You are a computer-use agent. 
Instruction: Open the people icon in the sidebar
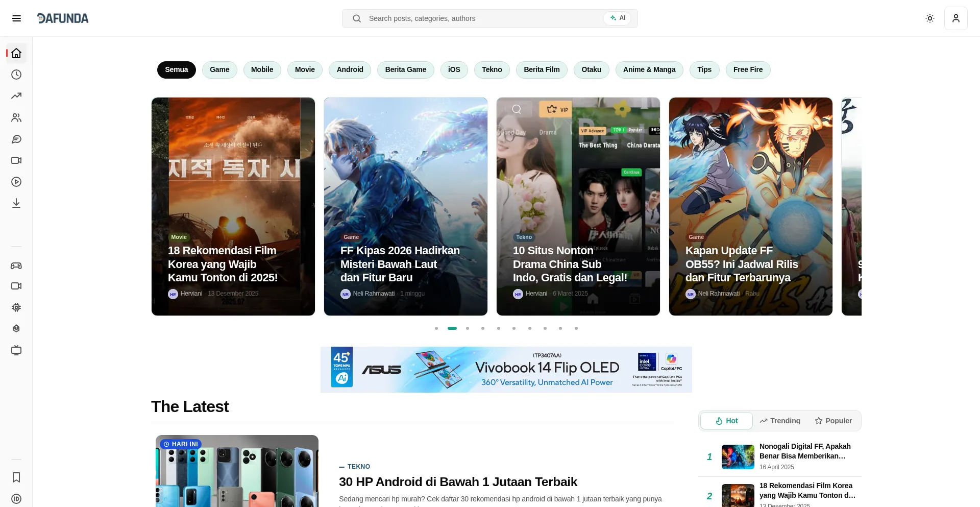pyautogui.click(x=16, y=117)
